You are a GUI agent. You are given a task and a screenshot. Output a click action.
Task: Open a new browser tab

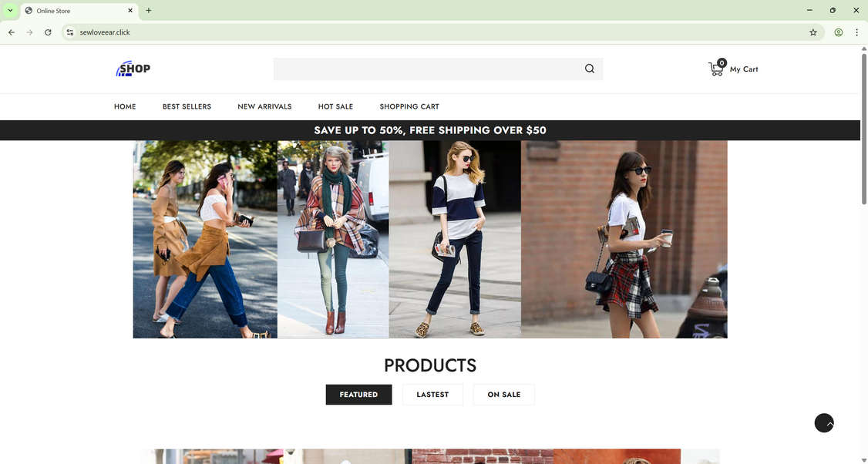pos(148,11)
